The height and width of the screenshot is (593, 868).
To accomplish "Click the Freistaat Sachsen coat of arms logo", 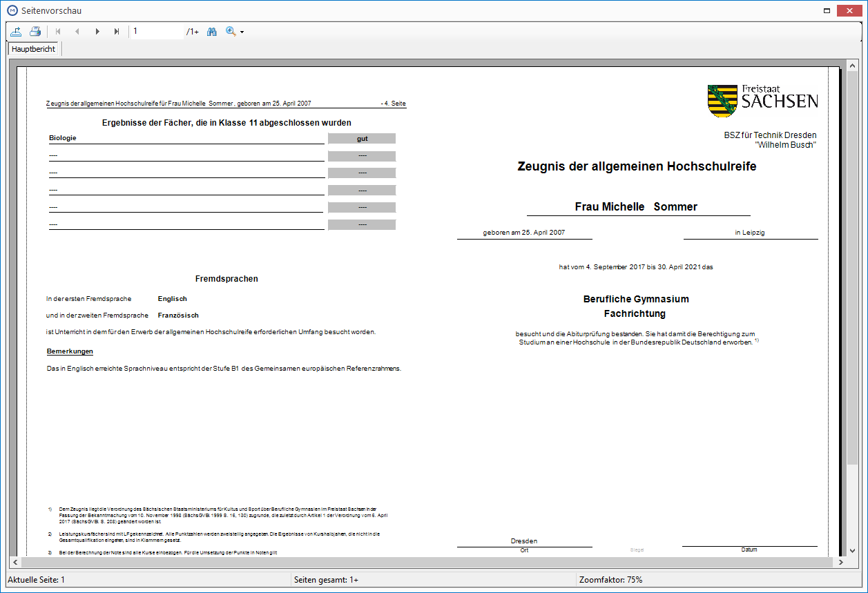I will click(x=722, y=101).
